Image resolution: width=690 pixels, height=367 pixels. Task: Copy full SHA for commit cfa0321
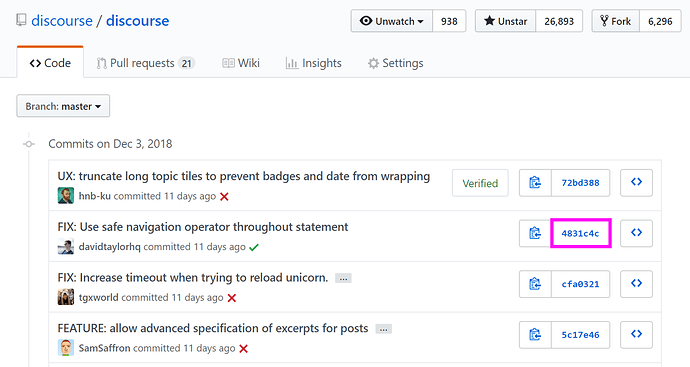535,284
